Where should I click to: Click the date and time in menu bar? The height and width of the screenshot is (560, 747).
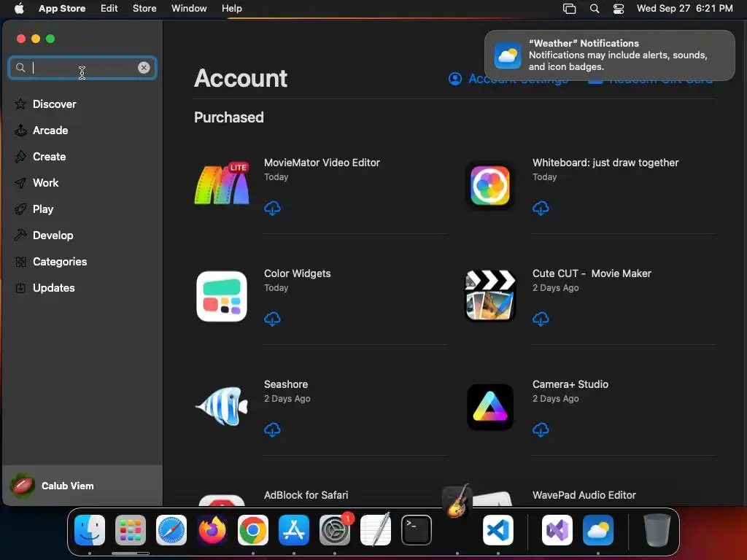[684, 8]
